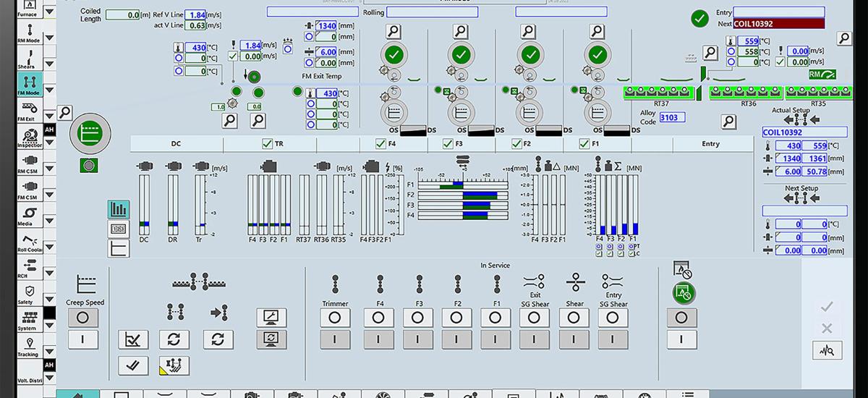The image size is (868, 398).
Task: Click the green coolant inhibit icon
Action: click(x=684, y=293)
